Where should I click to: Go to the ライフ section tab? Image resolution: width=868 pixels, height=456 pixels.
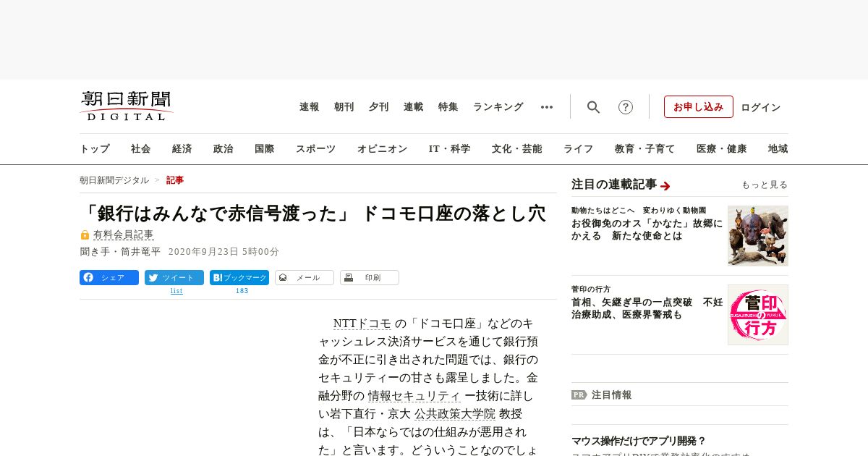click(x=579, y=149)
